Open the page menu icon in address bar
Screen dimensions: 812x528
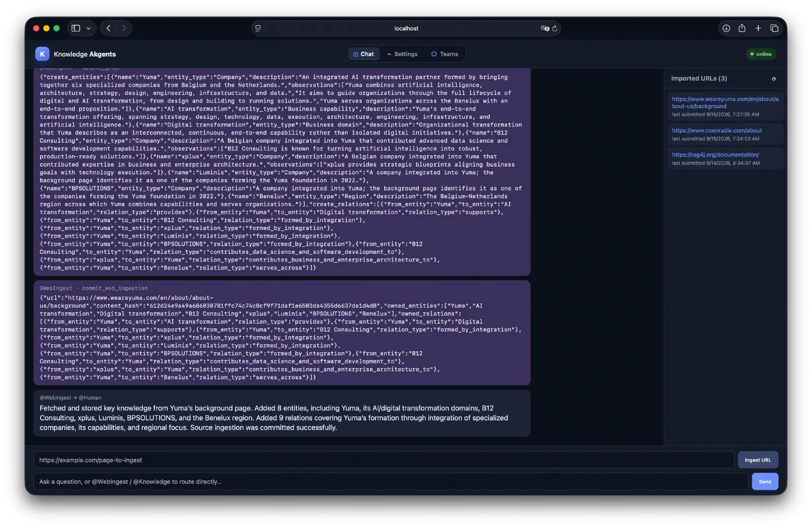pos(258,28)
